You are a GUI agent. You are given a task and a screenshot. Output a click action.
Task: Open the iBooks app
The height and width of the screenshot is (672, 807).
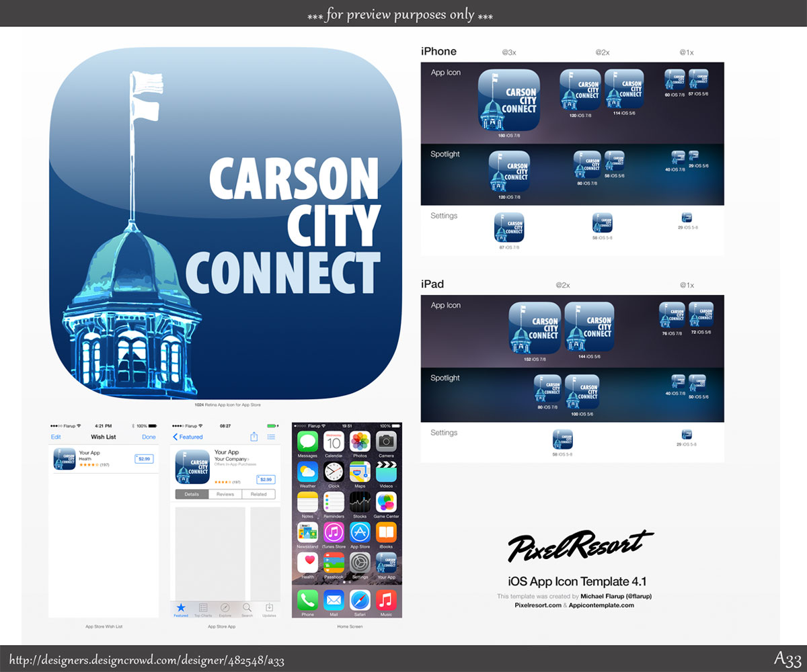point(386,532)
